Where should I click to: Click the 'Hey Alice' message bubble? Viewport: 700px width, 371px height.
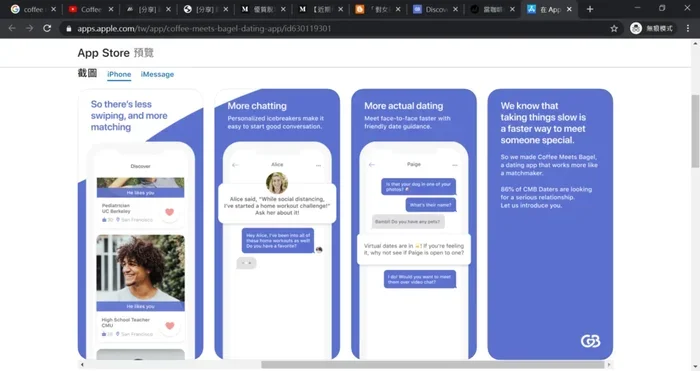coord(278,241)
